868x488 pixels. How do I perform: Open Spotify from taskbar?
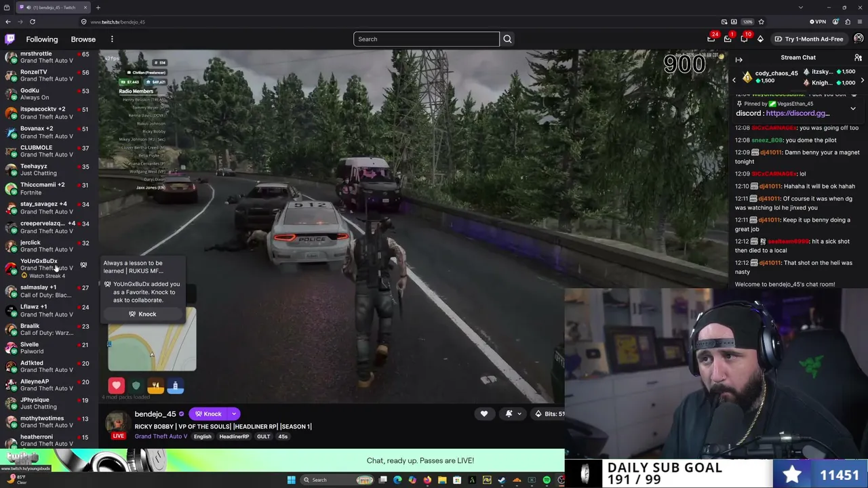click(x=547, y=480)
